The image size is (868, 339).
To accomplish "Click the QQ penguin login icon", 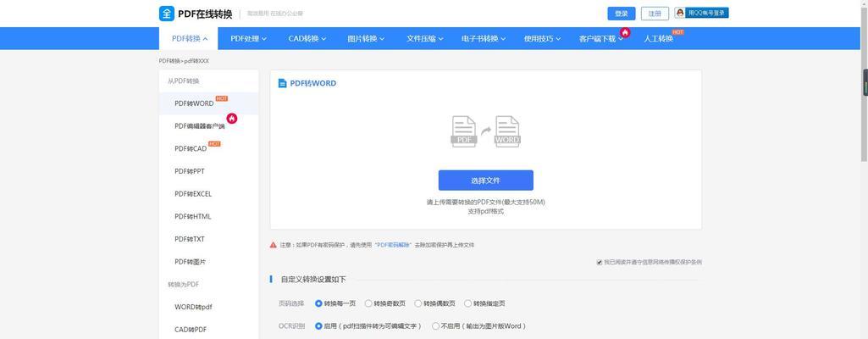I will pyautogui.click(x=680, y=13).
